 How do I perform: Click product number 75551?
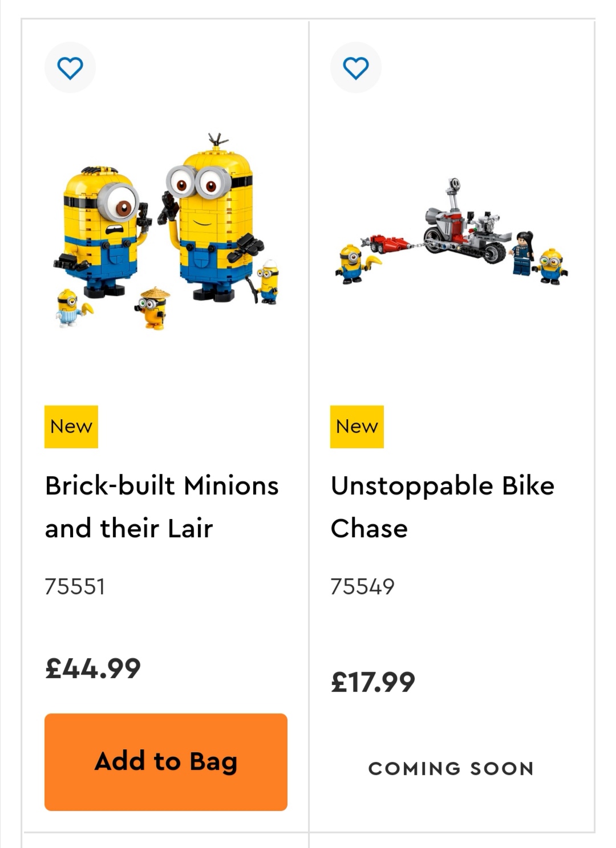point(75,587)
